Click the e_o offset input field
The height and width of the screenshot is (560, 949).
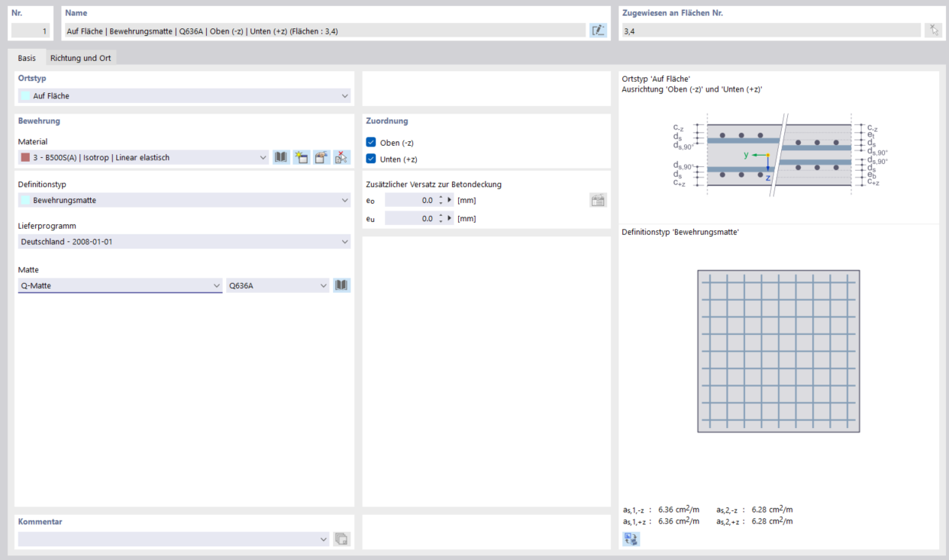(409, 201)
